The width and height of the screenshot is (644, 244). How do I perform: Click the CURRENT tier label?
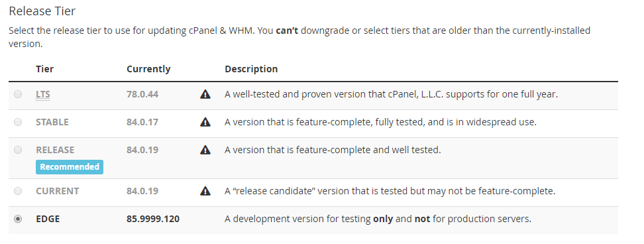(x=58, y=191)
